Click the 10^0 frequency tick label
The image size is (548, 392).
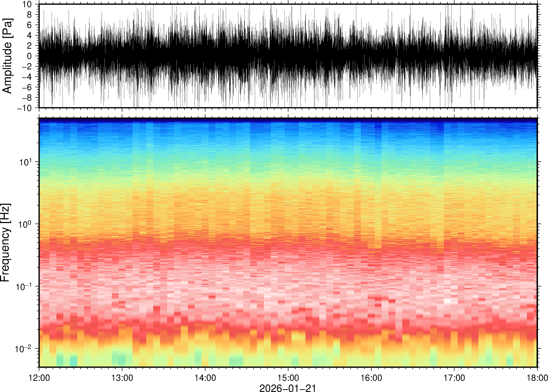pos(25,224)
